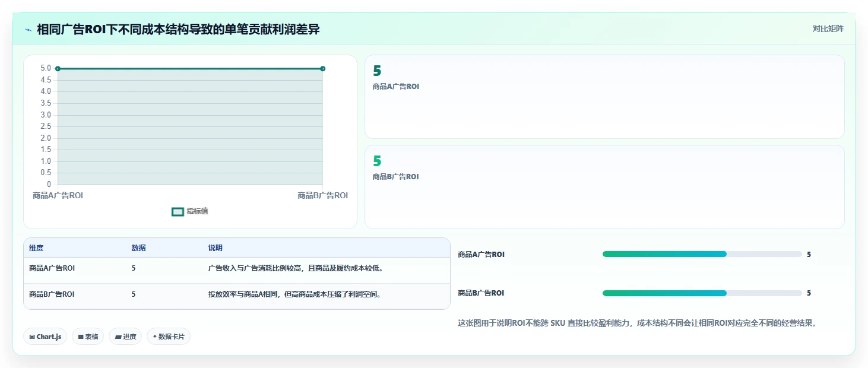Select the 商品B广告ROI data card
The image size is (868, 368).
coord(604,187)
